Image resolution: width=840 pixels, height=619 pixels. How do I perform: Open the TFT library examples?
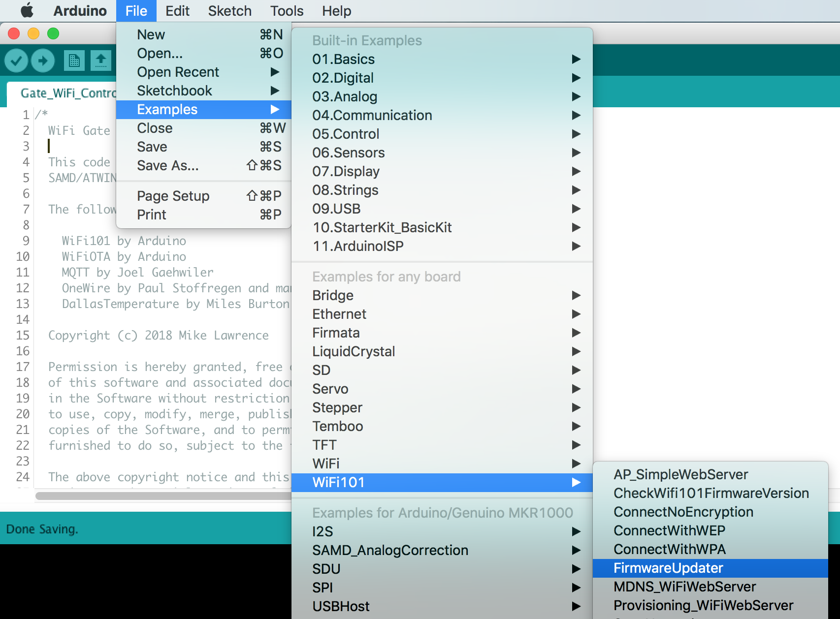442,445
